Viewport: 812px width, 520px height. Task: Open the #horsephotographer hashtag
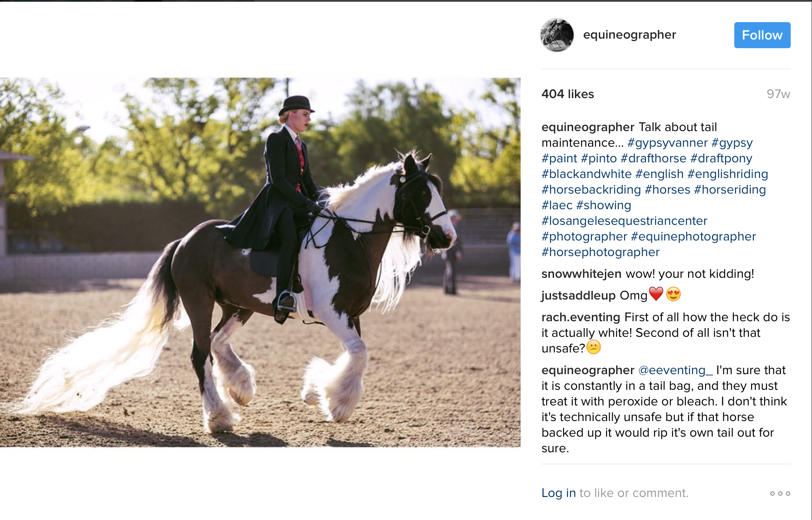(601, 252)
